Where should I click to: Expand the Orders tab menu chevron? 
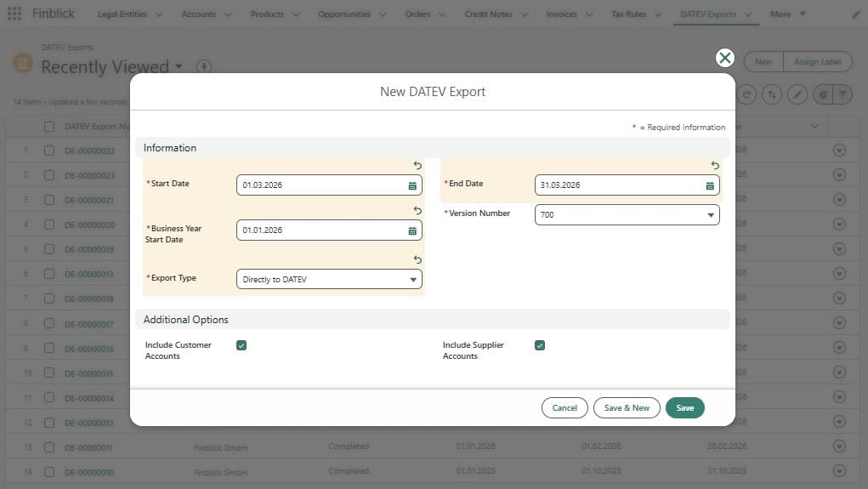tap(442, 14)
